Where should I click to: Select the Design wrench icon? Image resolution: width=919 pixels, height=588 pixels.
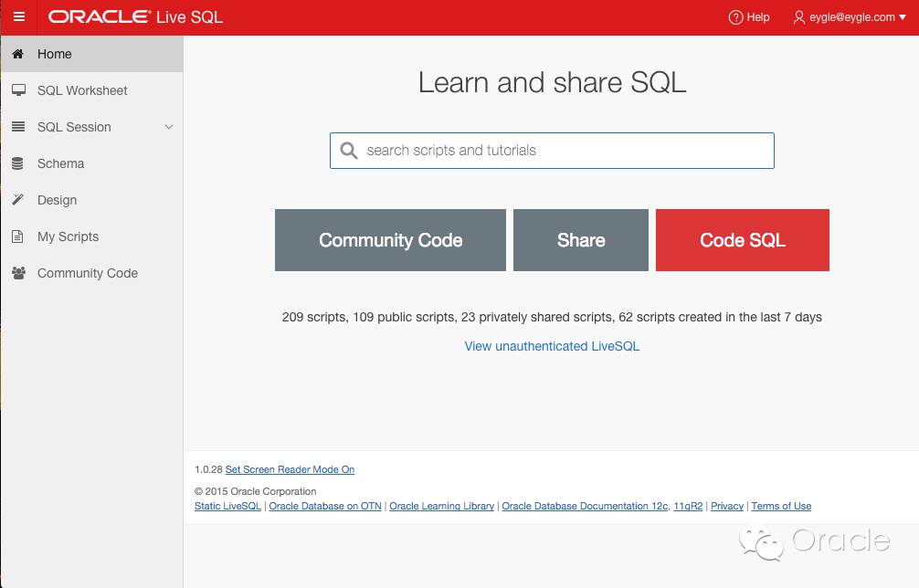pyautogui.click(x=17, y=200)
